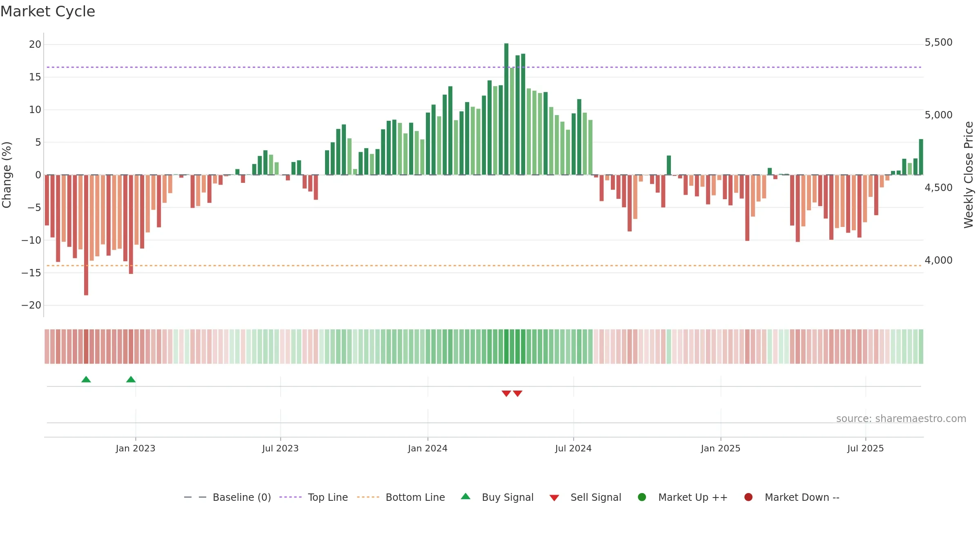Click the second red sell signal marker

coord(518,393)
